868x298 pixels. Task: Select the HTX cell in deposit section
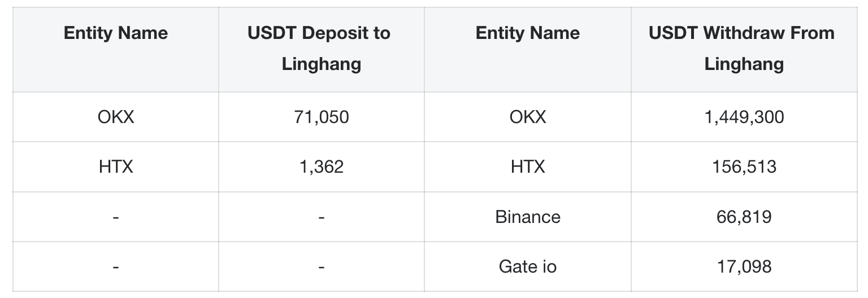[116, 166]
